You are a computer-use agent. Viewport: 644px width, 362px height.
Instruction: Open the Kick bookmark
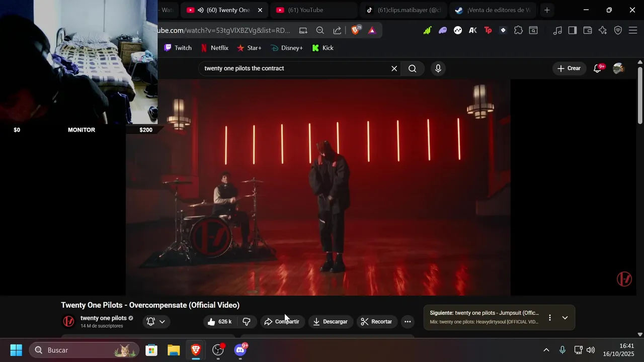click(323, 48)
